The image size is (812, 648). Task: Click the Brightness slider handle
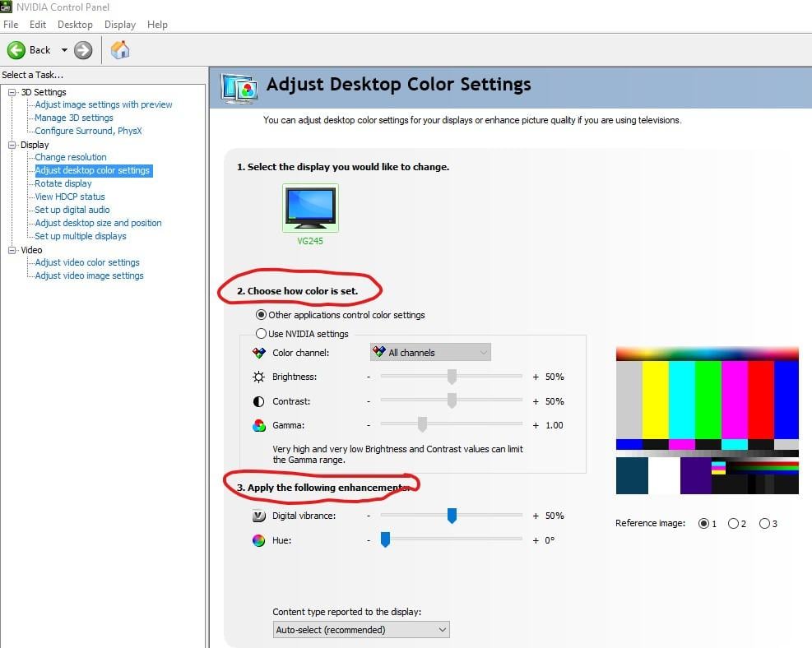[x=452, y=377]
